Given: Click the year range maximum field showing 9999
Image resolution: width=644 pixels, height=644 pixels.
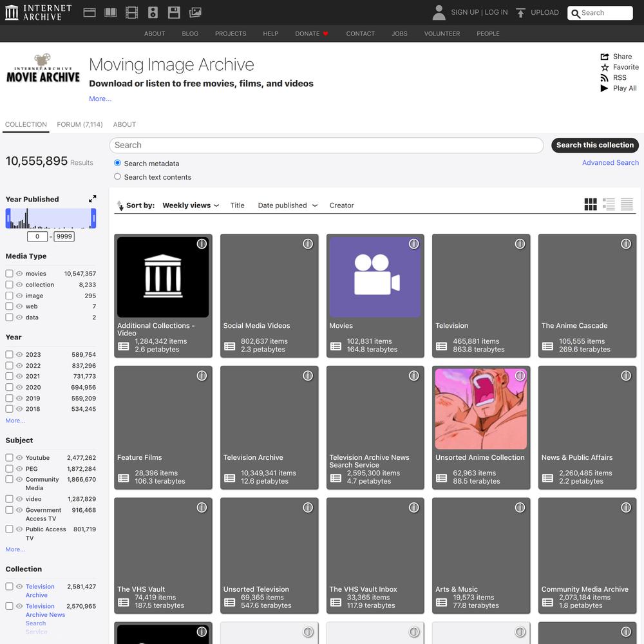Looking at the screenshot, I should [64, 236].
